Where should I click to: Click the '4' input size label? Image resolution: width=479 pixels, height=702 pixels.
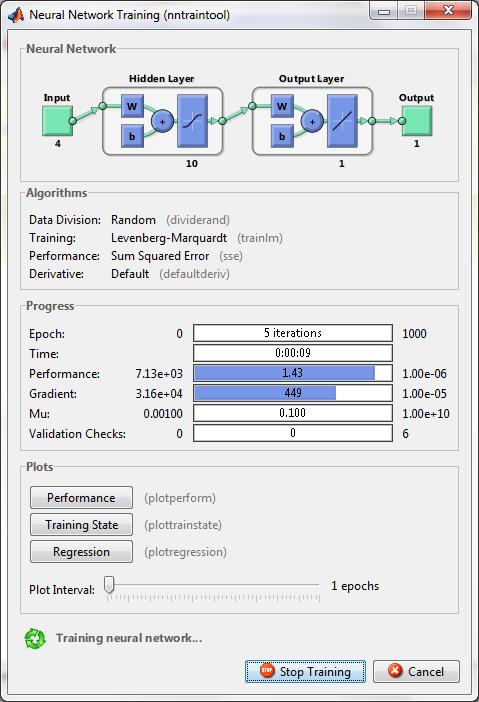pos(58,143)
